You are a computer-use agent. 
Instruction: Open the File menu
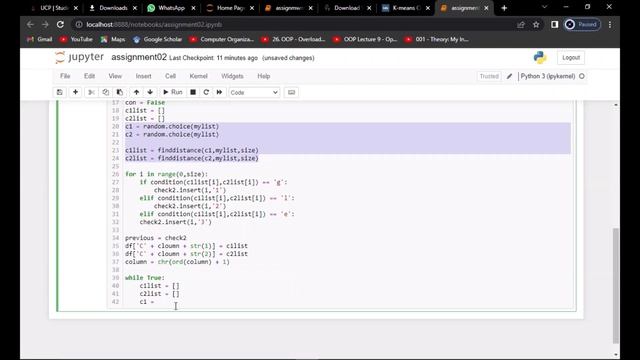[x=65, y=76]
